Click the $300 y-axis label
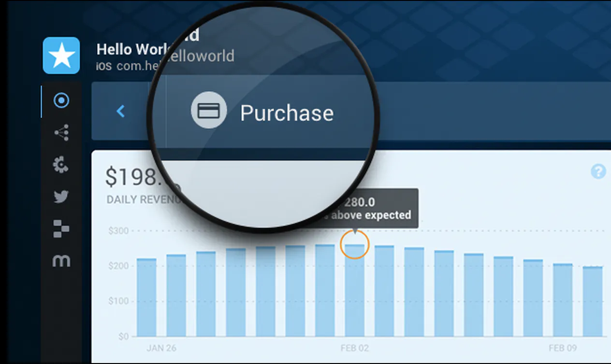Image resolution: width=611 pixels, height=364 pixels. pyautogui.click(x=119, y=231)
